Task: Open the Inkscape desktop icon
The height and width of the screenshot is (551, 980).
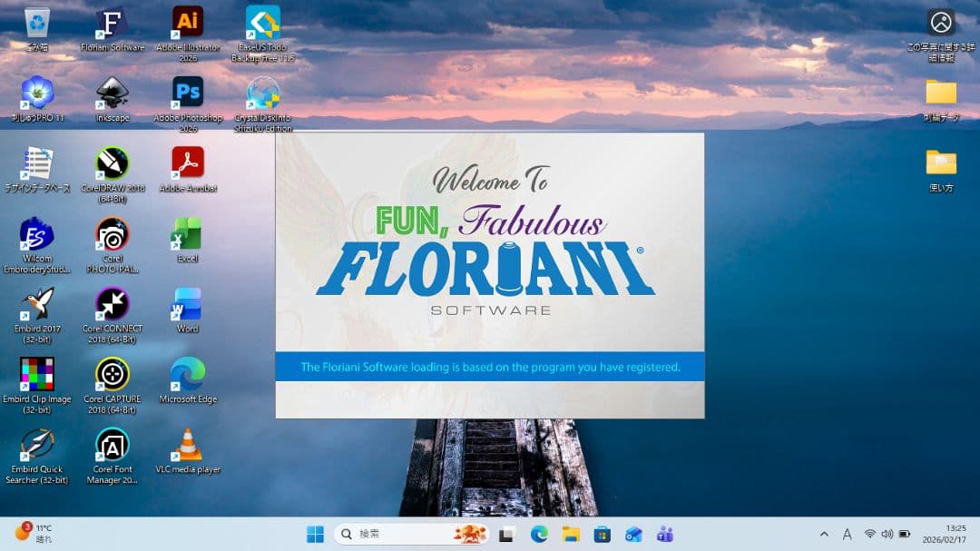Action: point(113,93)
